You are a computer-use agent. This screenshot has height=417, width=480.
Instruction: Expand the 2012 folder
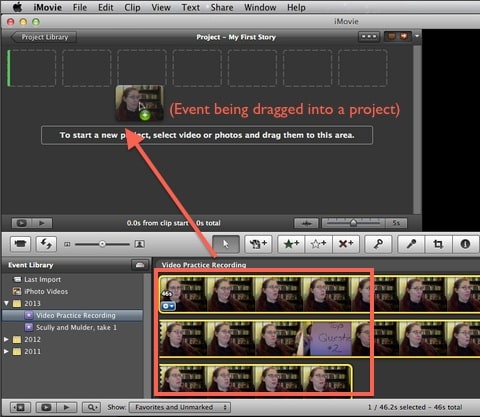tap(6, 339)
